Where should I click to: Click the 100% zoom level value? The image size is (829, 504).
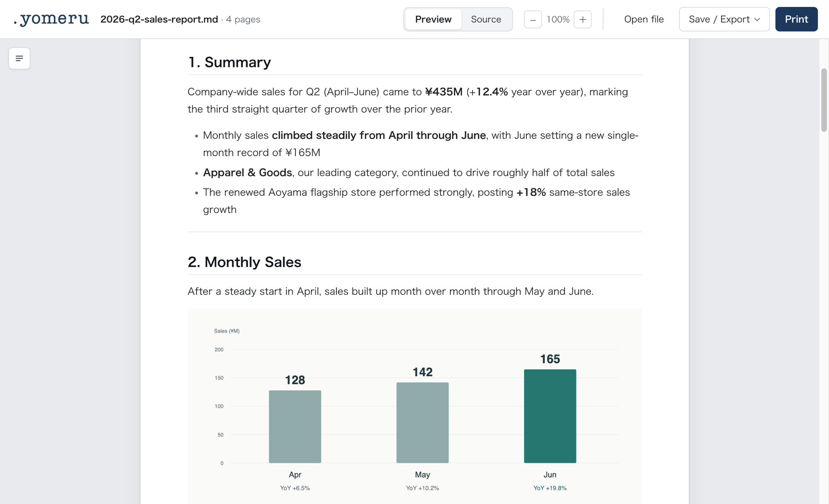558,19
